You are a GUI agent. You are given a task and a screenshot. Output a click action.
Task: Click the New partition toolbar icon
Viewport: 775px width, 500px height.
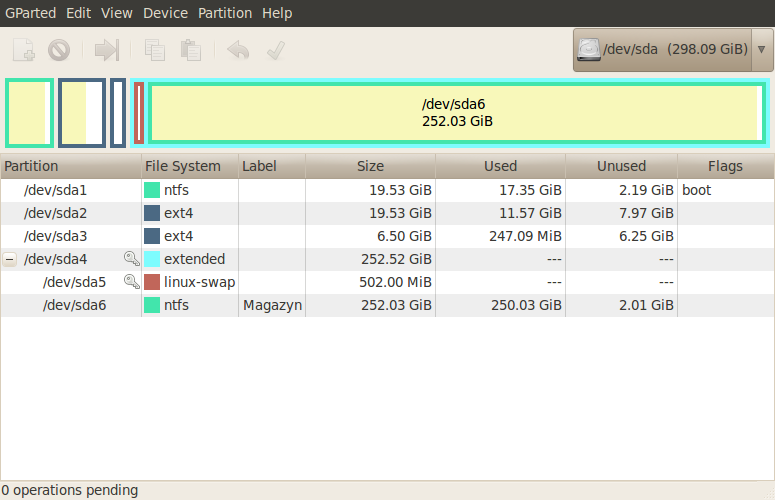(24, 50)
